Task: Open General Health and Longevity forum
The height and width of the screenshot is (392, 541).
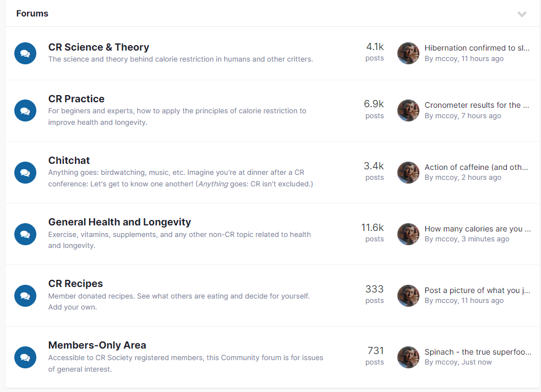Action: point(119,222)
